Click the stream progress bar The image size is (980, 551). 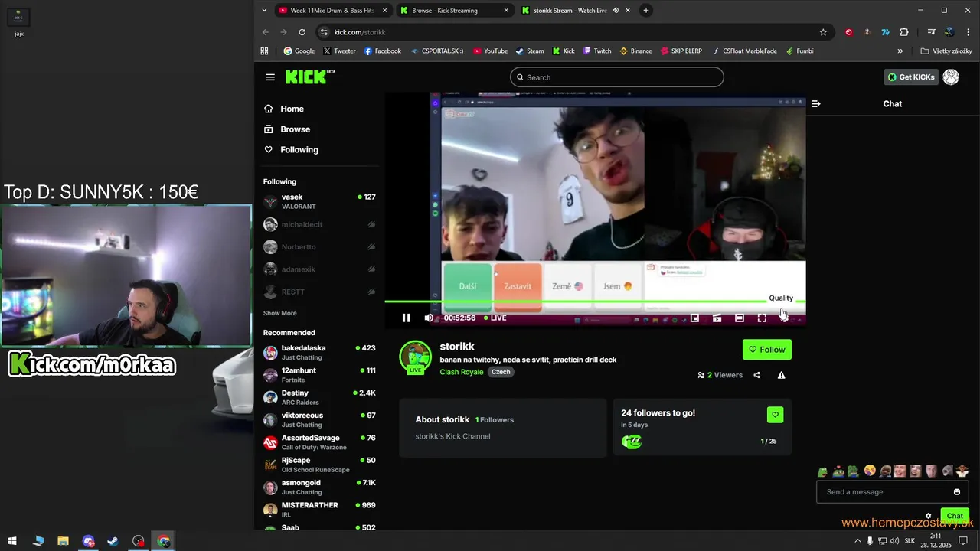point(595,302)
